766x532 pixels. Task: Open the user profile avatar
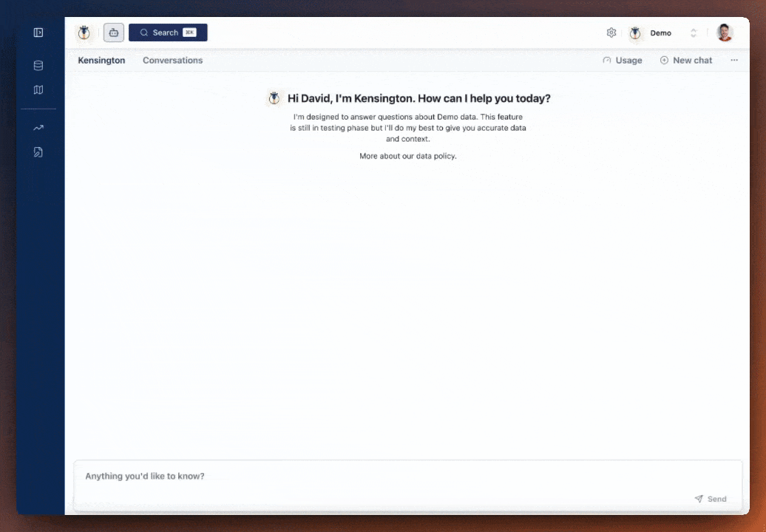click(725, 33)
